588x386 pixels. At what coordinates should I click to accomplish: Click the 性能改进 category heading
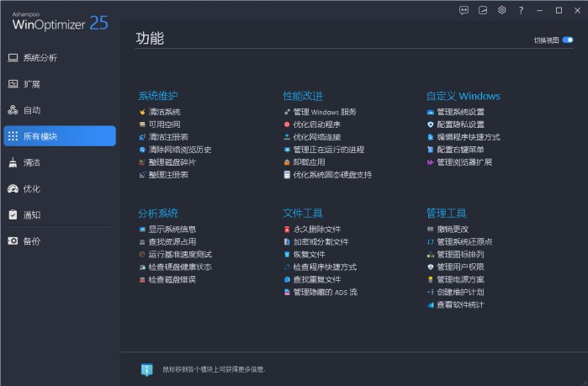click(303, 96)
